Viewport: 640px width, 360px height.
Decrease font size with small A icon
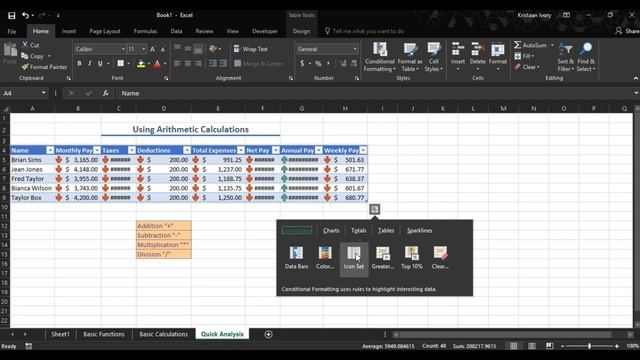pos(162,49)
